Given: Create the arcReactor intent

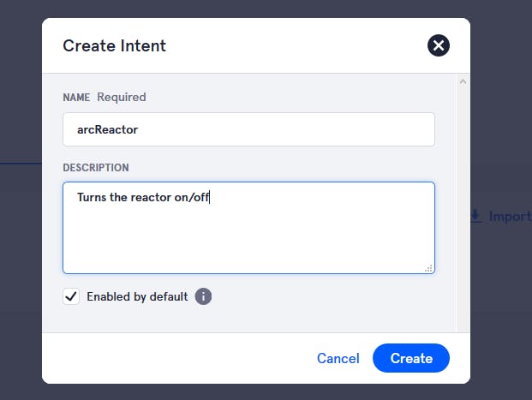Looking at the screenshot, I should 411,358.
